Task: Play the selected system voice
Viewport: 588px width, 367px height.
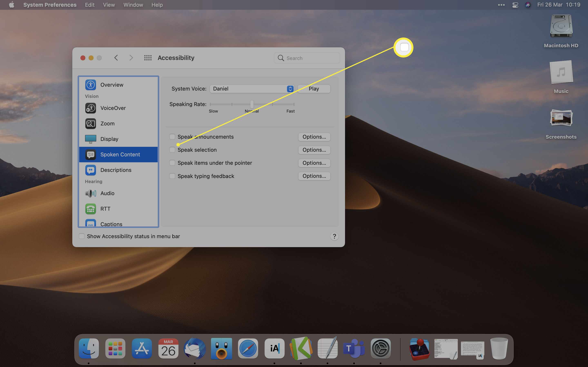Action: [x=314, y=89]
